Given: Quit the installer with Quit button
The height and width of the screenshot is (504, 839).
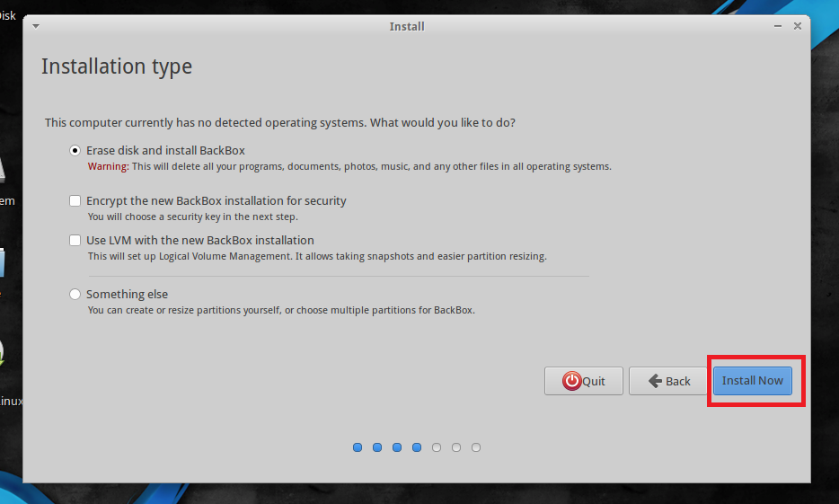Looking at the screenshot, I should point(584,381).
